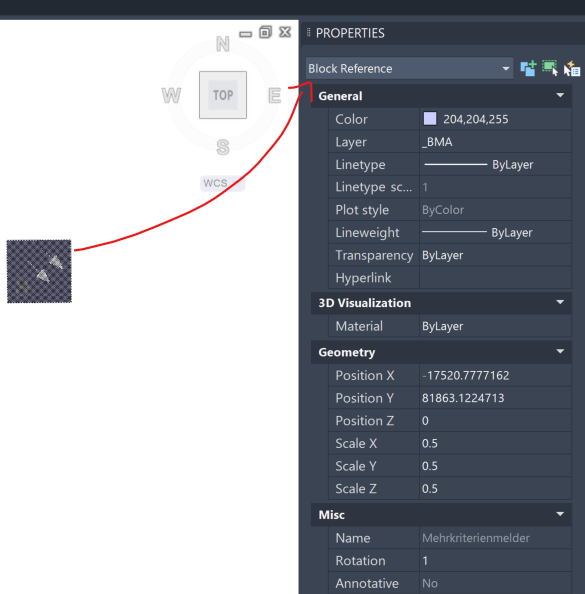Click the E compass letter on ViewCube

coord(275,95)
